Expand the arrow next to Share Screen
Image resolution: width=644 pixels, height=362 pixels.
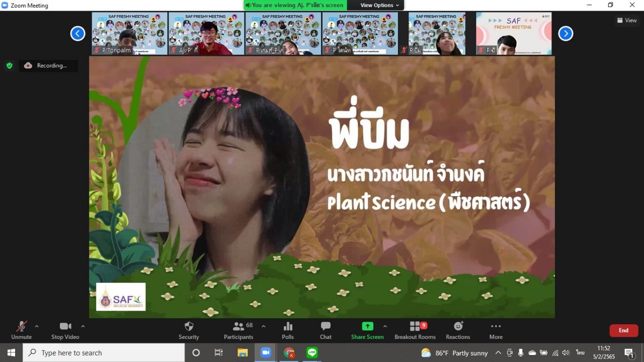pyautogui.click(x=385, y=326)
